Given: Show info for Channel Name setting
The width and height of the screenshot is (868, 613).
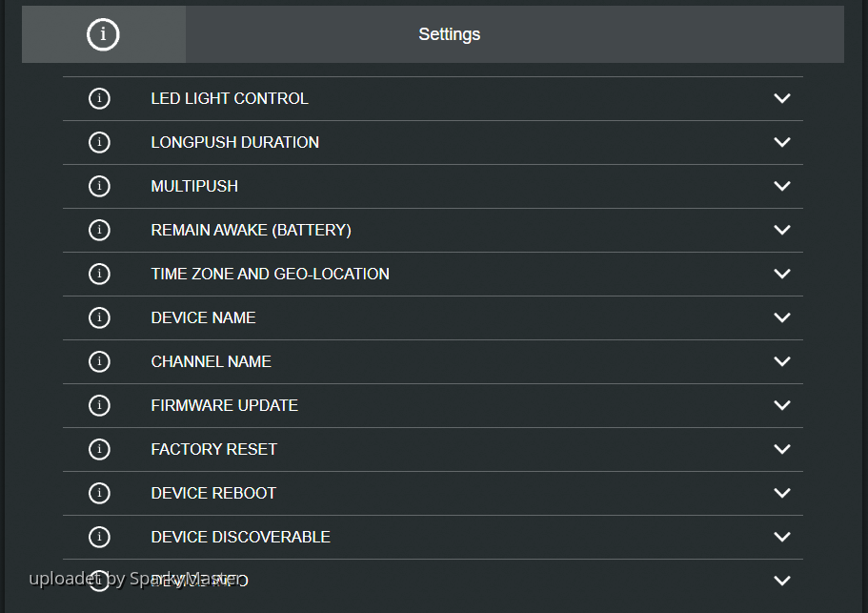Looking at the screenshot, I should (99, 361).
